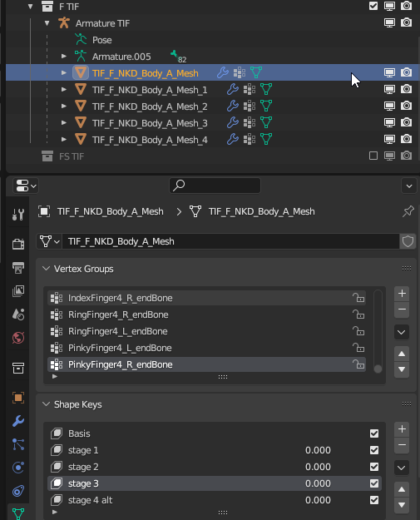This screenshot has height=520, width=420.
Task: Collapse the Shape Keys panel
Action: (x=46, y=404)
